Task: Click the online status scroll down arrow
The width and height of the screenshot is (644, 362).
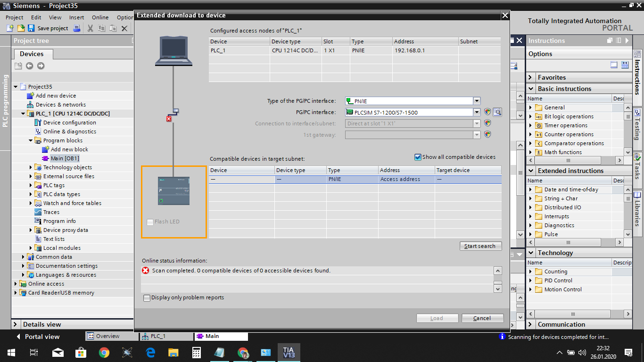Action: (x=497, y=288)
